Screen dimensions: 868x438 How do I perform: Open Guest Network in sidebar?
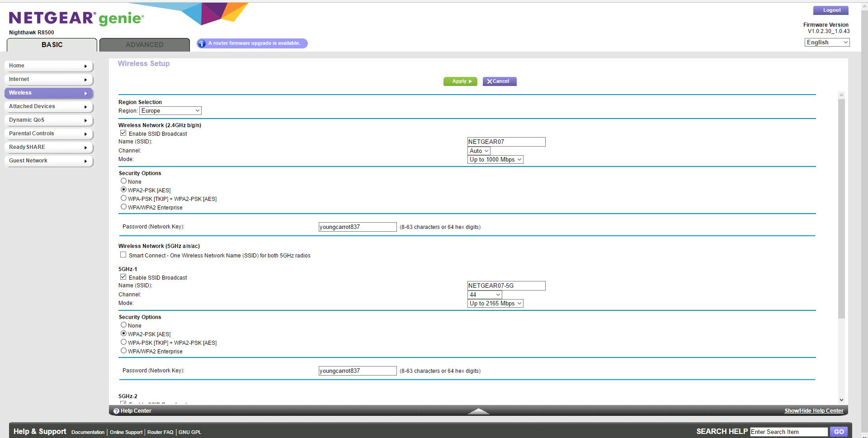click(49, 161)
